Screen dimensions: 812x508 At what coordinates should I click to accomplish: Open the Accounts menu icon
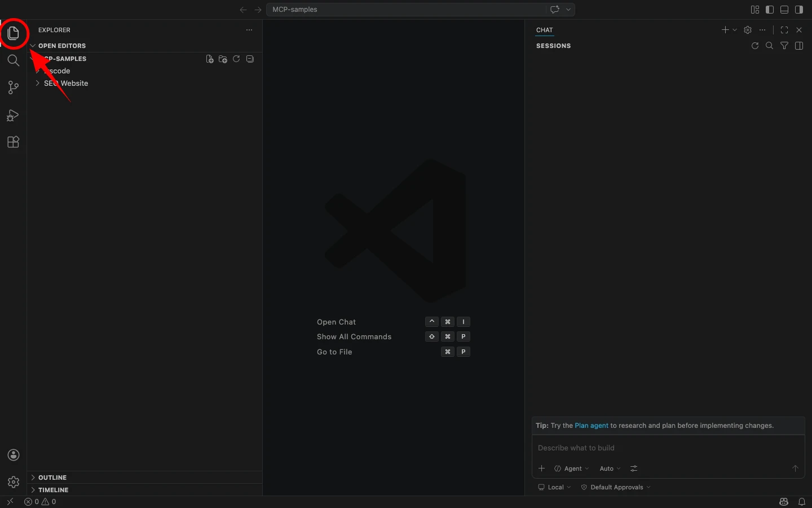point(14,456)
